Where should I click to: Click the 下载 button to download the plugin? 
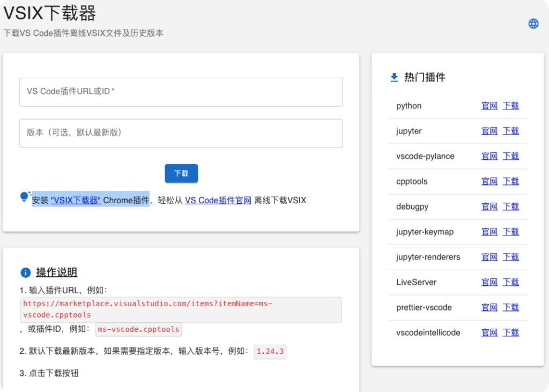pos(181,173)
